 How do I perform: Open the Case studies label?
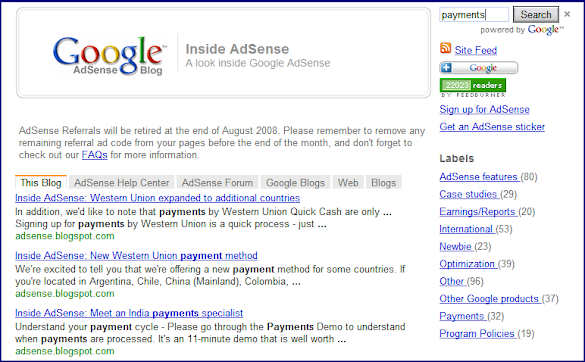coord(469,194)
